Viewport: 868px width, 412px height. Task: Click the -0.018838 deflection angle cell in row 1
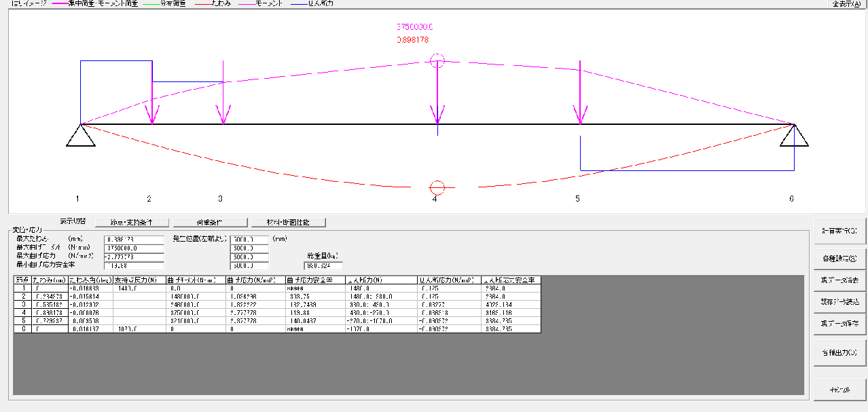click(90, 288)
